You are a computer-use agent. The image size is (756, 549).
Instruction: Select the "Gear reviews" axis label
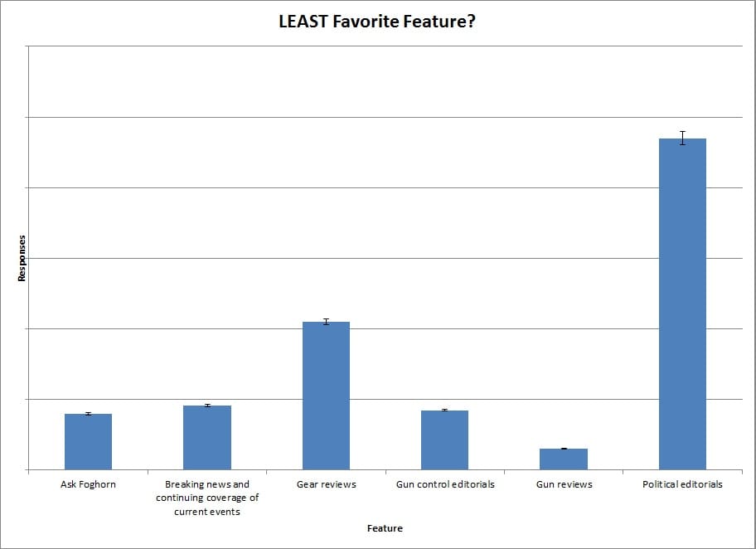pos(326,484)
